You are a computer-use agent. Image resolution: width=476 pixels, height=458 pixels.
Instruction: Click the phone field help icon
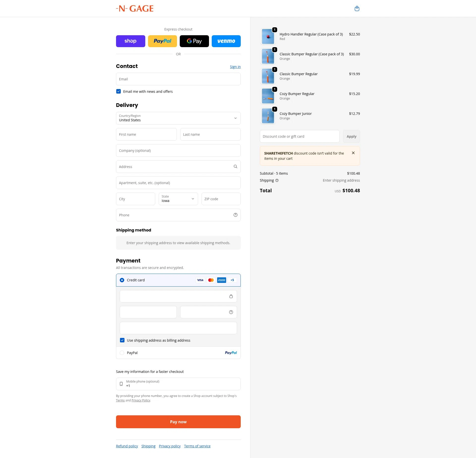pos(235,215)
